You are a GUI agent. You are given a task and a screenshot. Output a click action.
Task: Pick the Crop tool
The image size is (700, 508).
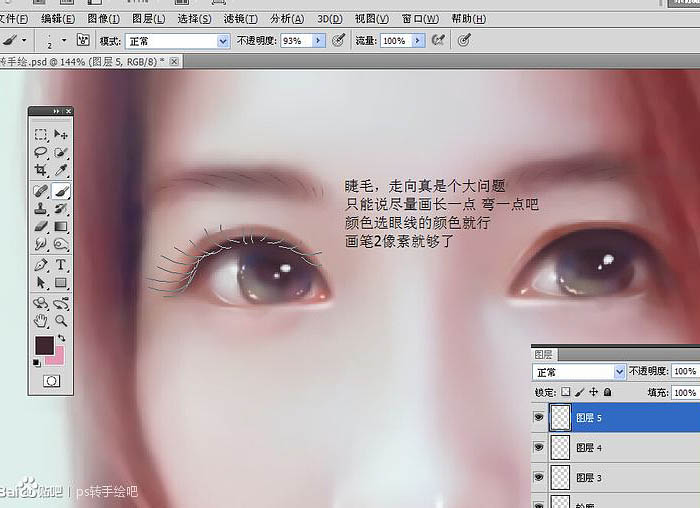(41, 171)
